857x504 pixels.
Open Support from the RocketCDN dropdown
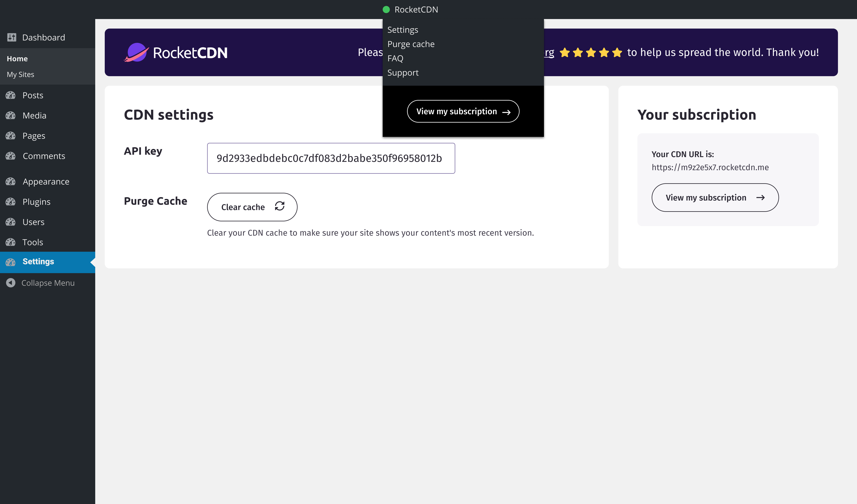tap(403, 73)
